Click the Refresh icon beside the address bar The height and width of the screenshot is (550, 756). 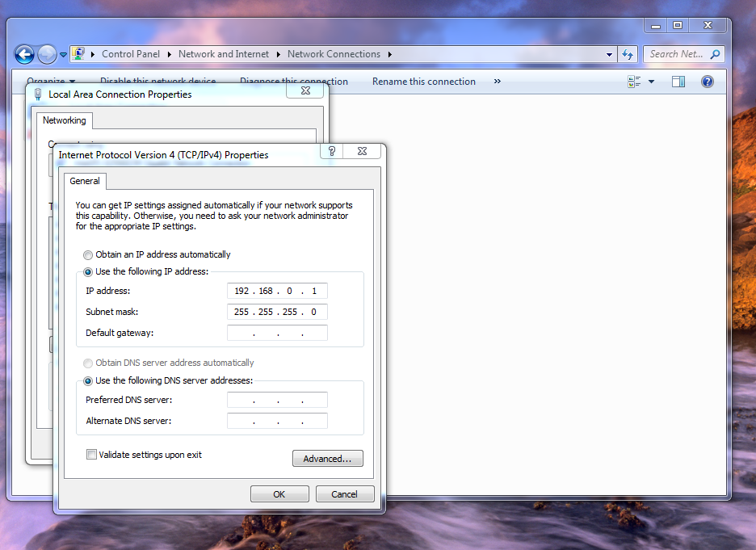tap(628, 54)
